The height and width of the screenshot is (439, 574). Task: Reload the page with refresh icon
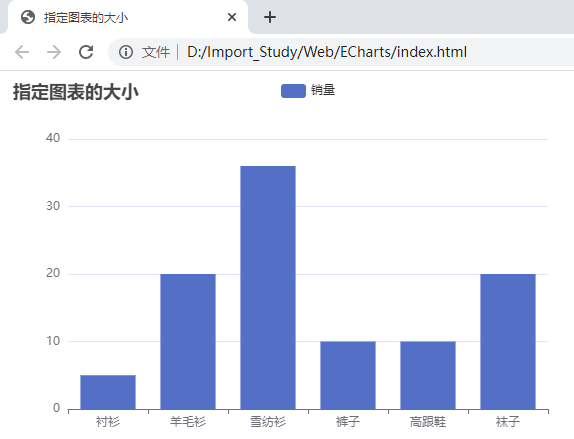tap(86, 52)
